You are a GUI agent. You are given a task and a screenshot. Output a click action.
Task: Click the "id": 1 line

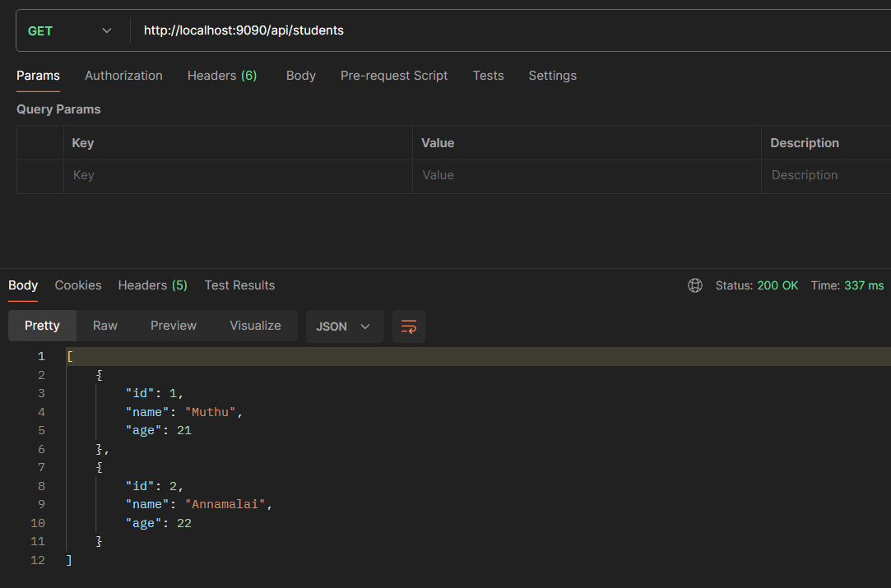[x=155, y=393]
